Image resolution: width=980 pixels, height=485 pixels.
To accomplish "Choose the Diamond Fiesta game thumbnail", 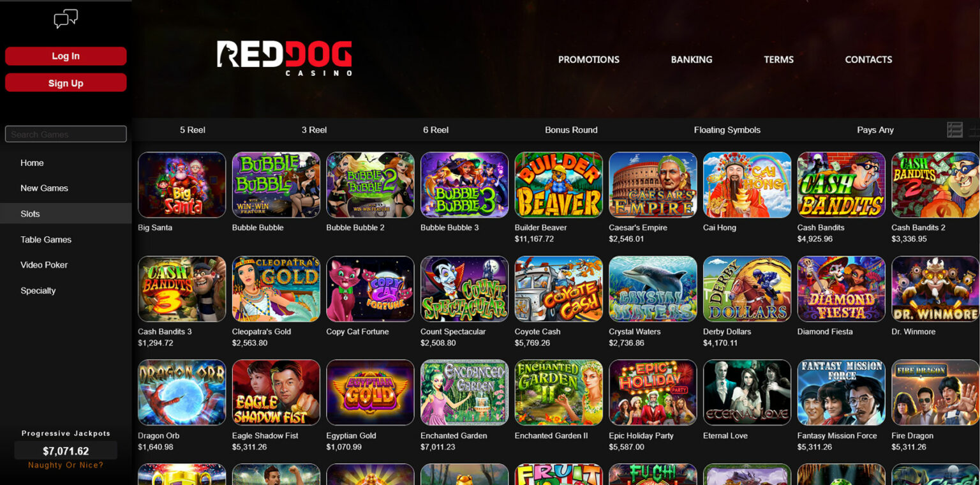I will point(841,288).
